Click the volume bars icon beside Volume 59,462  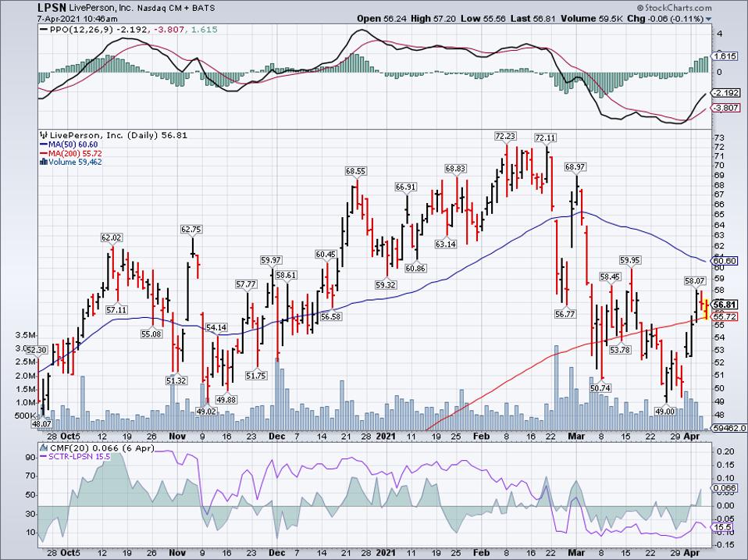[x=44, y=162]
